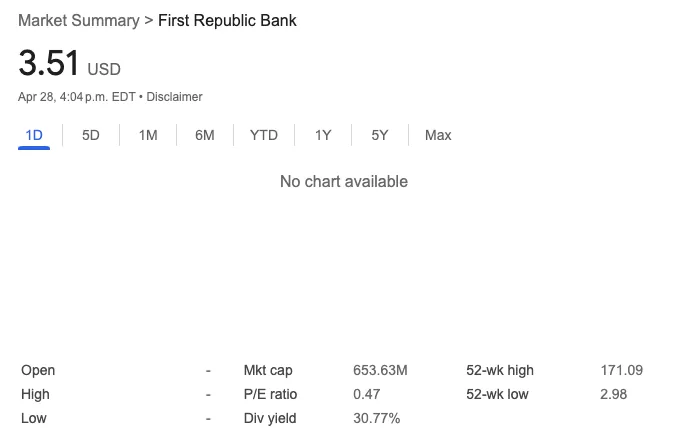Select the 653.63M market cap value

(380, 370)
